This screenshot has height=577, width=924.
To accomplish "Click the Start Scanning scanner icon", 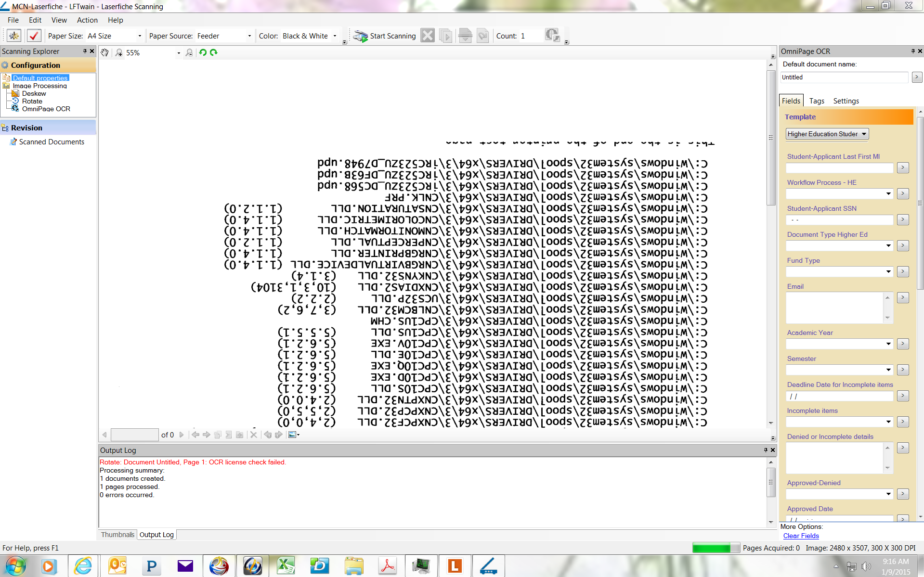I will click(360, 36).
